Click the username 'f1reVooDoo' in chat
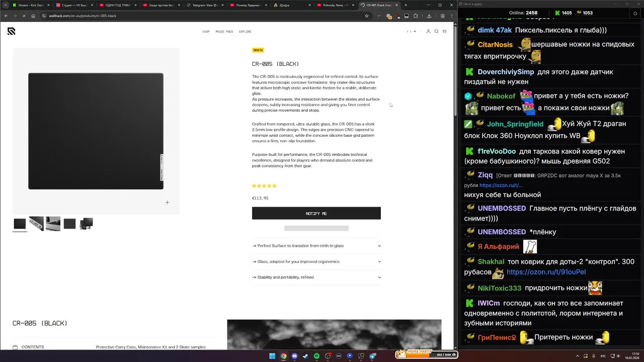Image resolution: width=644 pixels, height=362 pixels. (497, 151)
